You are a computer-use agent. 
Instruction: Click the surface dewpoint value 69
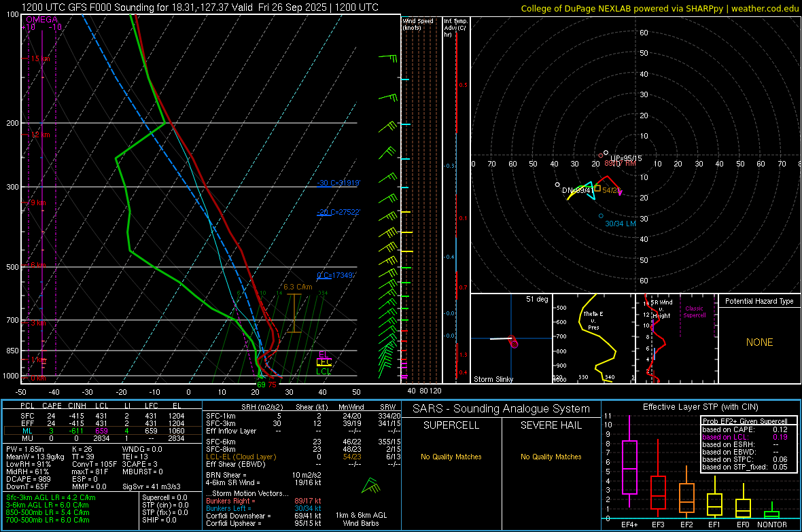262,385
